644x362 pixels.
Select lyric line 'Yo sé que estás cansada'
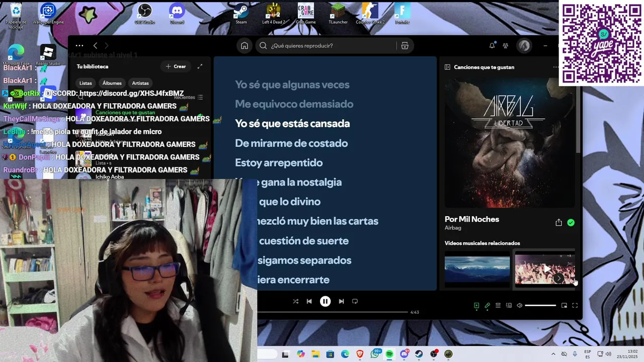click(x=292, y=124)
